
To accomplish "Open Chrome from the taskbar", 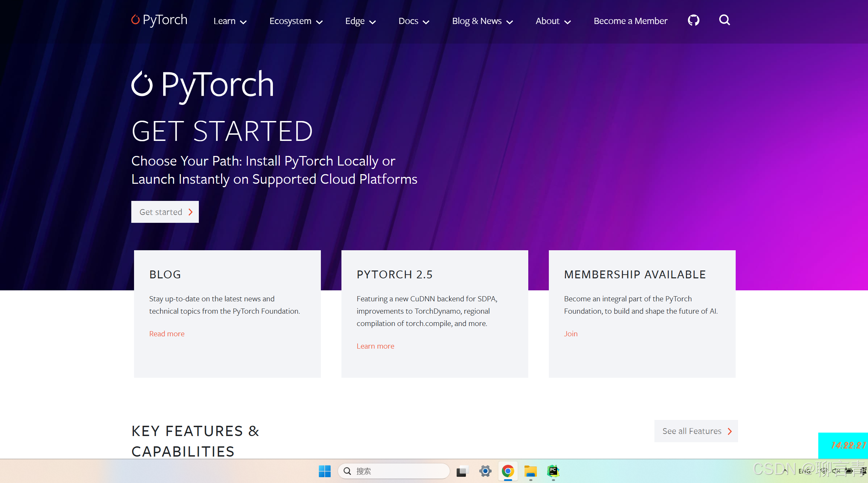I will point(508,471).
